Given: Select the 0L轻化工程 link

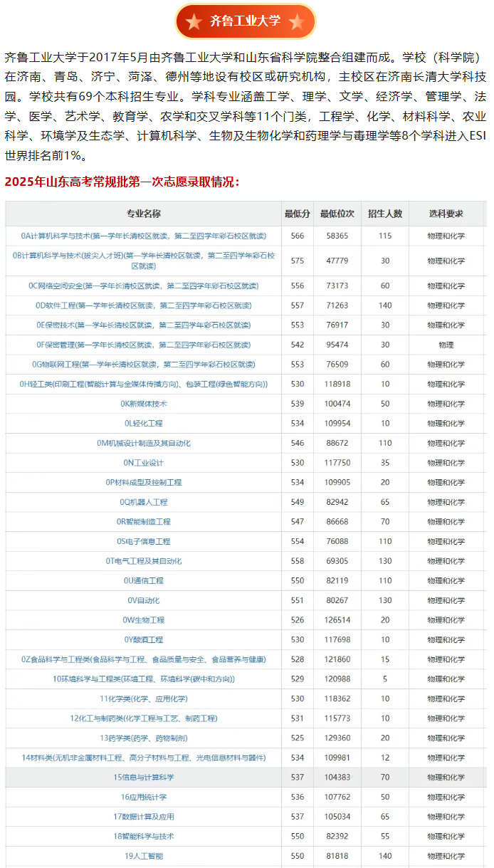Looking at the screenshot, I should [x=144, y=424].
